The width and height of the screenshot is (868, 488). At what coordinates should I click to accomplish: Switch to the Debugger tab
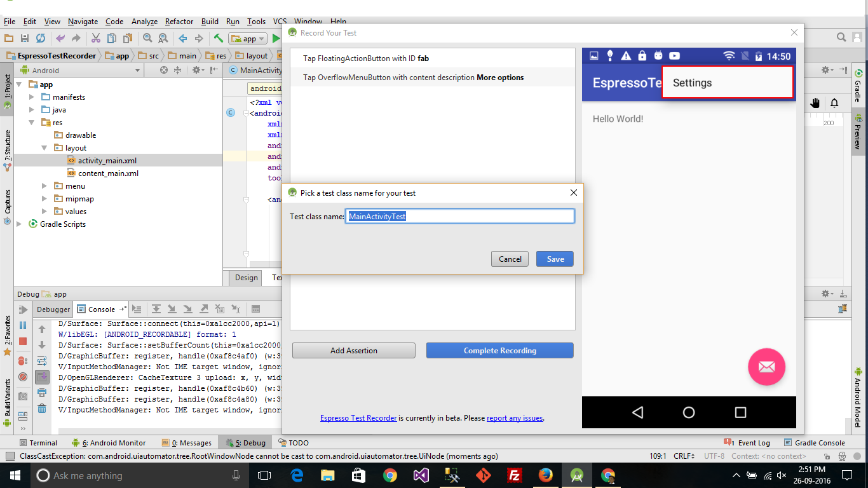pos(53,309)
